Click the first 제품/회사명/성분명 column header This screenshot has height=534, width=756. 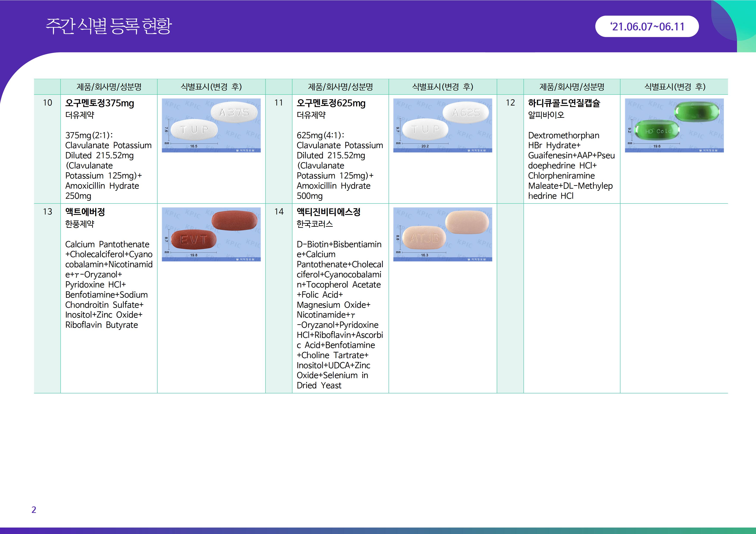click(x=109, y=87)
